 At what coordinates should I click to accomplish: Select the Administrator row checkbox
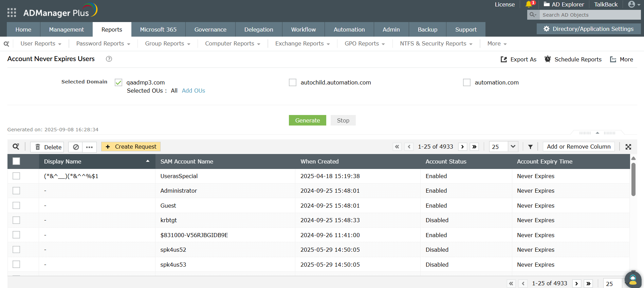coord(16,191)
